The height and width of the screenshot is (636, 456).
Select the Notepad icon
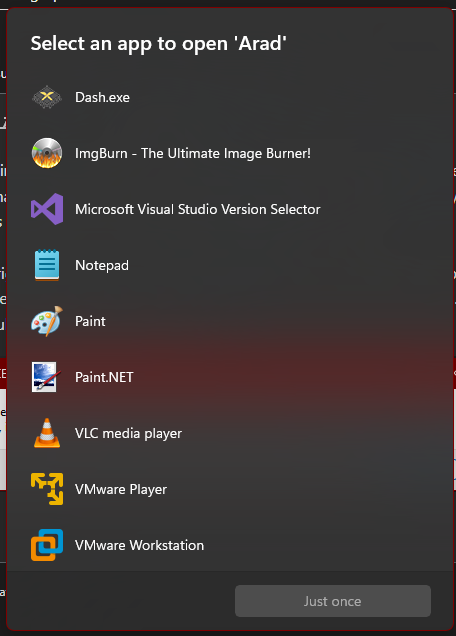coord(47,265)
